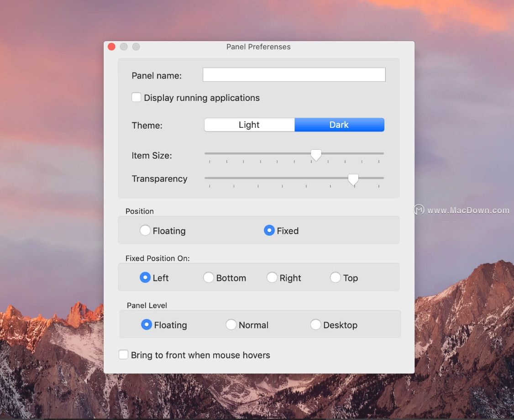Click the 'Fixed Position On:' heading

click(157, 258)
